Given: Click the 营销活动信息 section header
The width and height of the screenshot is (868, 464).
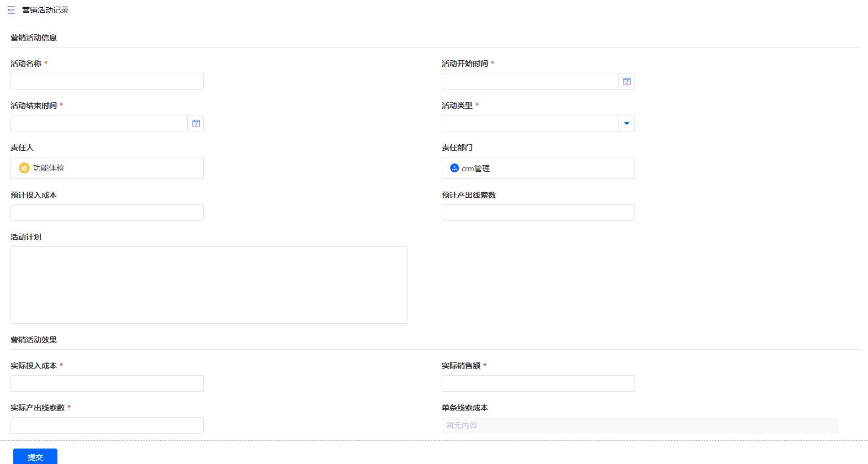Looking at the screenshot, I should [x=34, y=38].
